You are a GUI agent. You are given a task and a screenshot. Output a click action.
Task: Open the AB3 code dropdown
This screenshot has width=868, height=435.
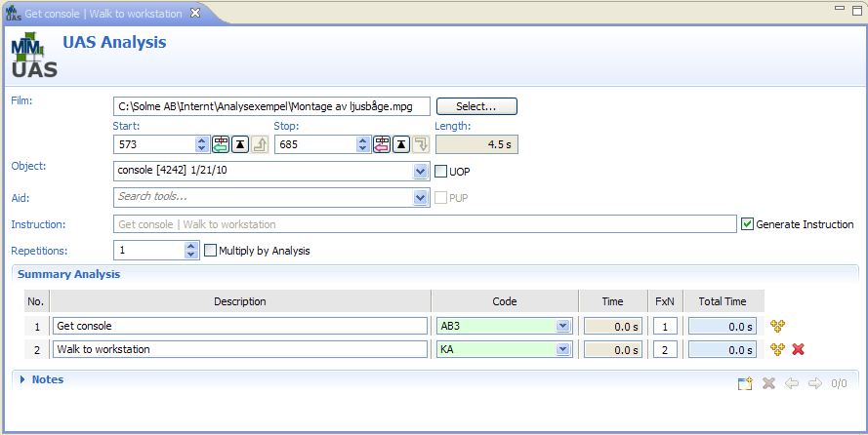tap(561, 327)
